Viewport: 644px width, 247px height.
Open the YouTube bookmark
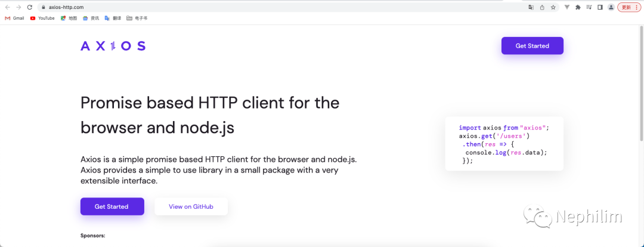coord(42,18)
